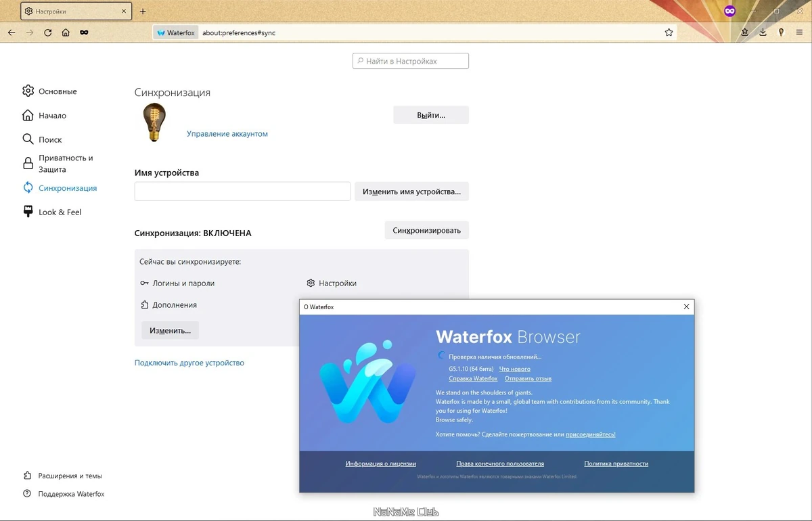Screen dimensions: 812x521
Task: Reload the current page
Action: pyautogui.click(x=48, y=32)
